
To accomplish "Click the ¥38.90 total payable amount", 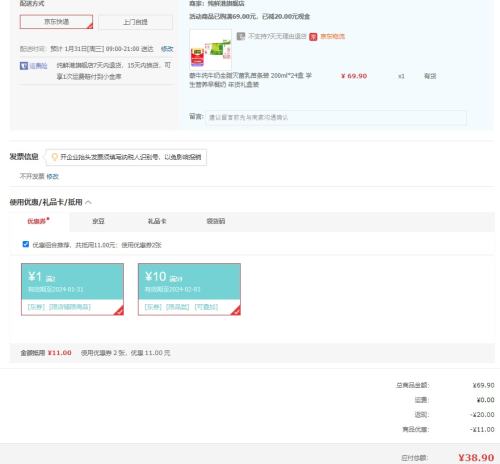I will click(476, 458).
